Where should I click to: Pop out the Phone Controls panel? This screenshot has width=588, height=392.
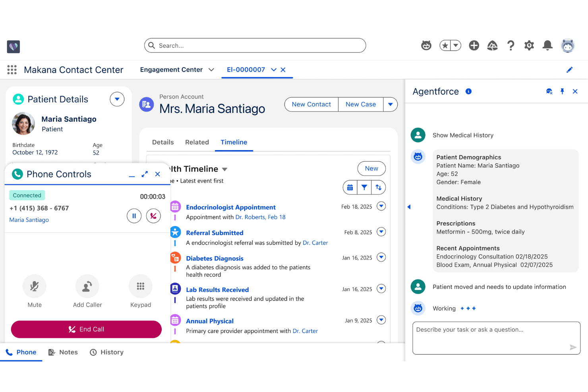click(145, 174)
